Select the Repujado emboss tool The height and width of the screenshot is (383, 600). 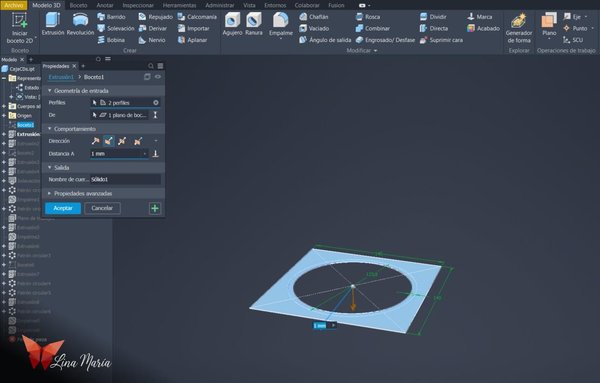pos(155,17)
